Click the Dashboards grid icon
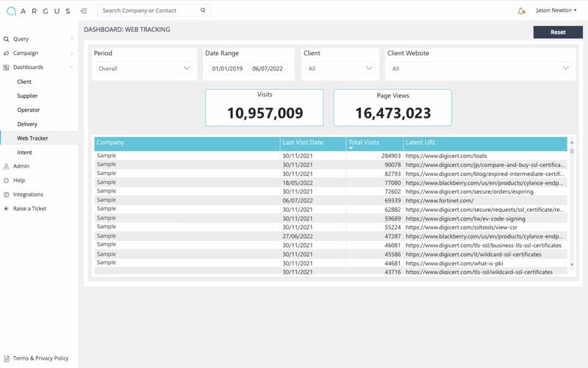This screenshot has height=368, width=588. coord(6,68)
